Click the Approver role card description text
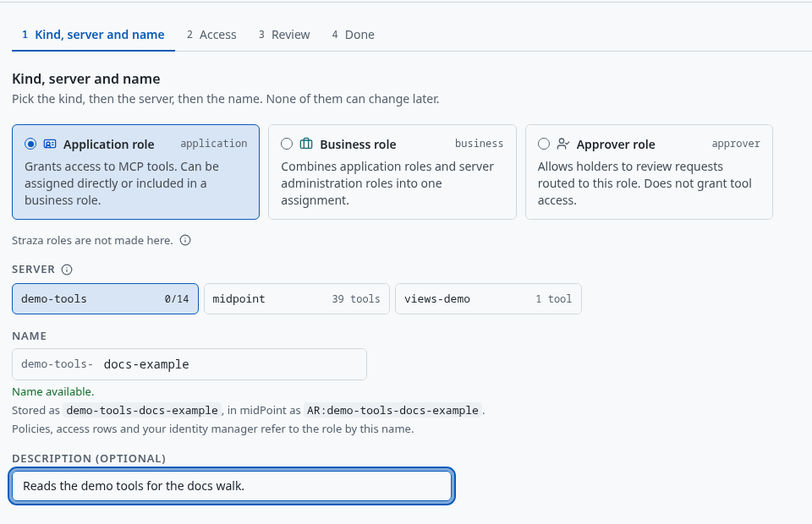The image size is (812, 524). click(645, 183)
